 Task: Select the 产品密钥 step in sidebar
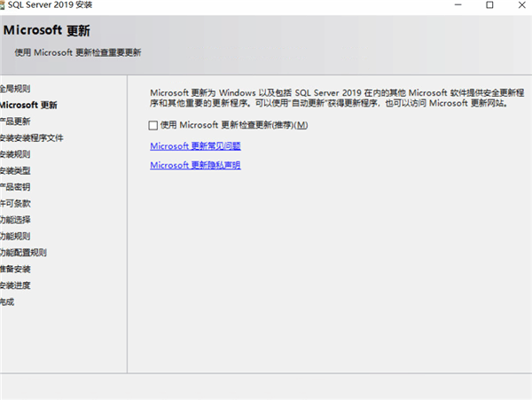pyautogui.click(x=15, y=187)
